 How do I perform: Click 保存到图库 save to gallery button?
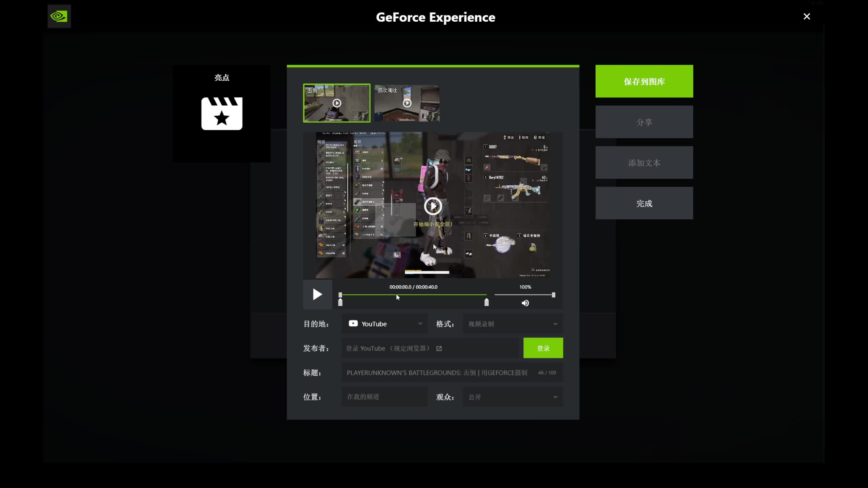[x=644, y=81]
